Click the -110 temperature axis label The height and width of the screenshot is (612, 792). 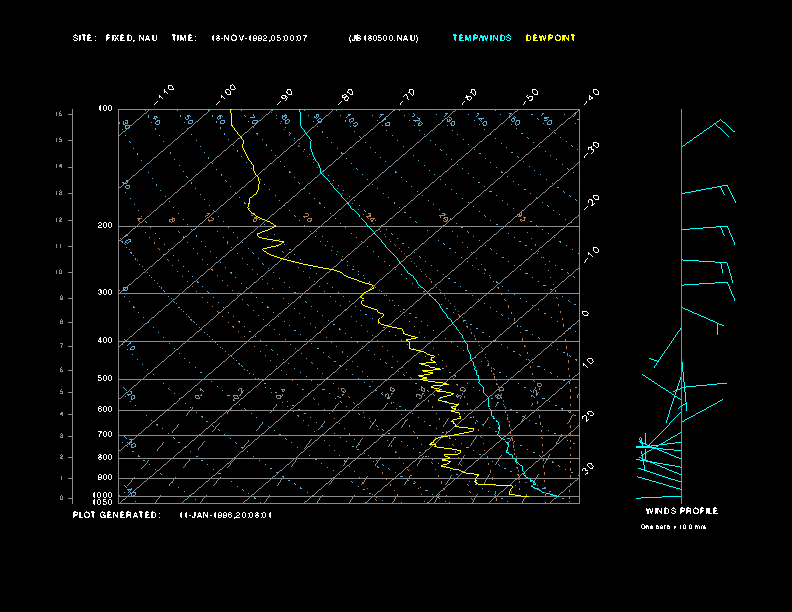coord(165,93)
